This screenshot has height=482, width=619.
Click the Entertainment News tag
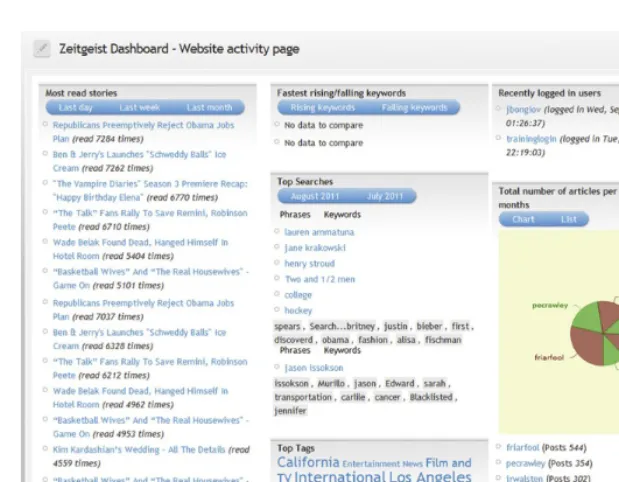[383, 464]
